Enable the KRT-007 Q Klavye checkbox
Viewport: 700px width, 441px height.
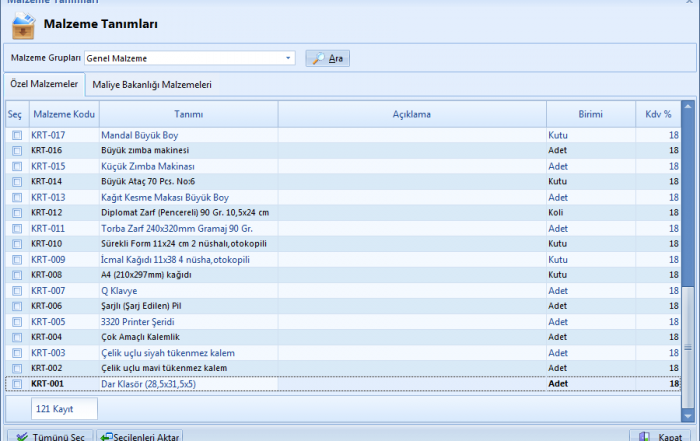tap(16, 291)
